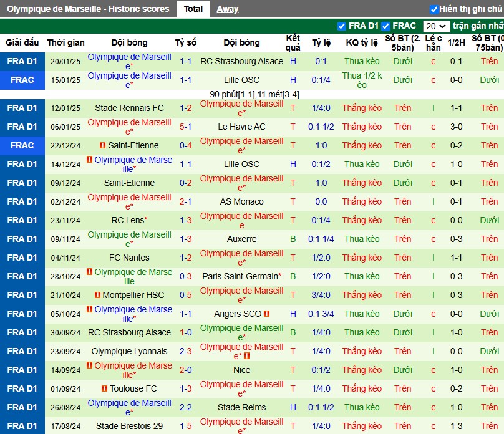Open the 20 recent matches dropdown
The width and height of the screenshot is (504, 434).
[436, 26]
